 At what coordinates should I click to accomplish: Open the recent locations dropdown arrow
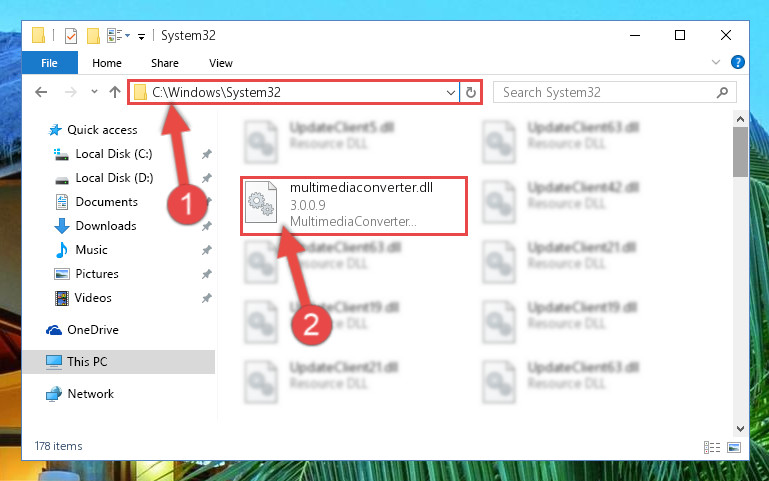coord(94,92)
